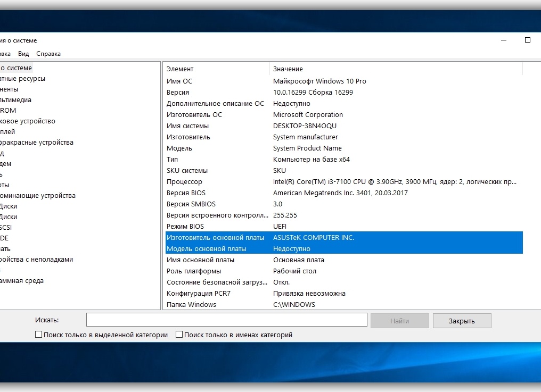541x392 pixels.
Task: Open the Справка menu
Action: [x=48, y=53]
